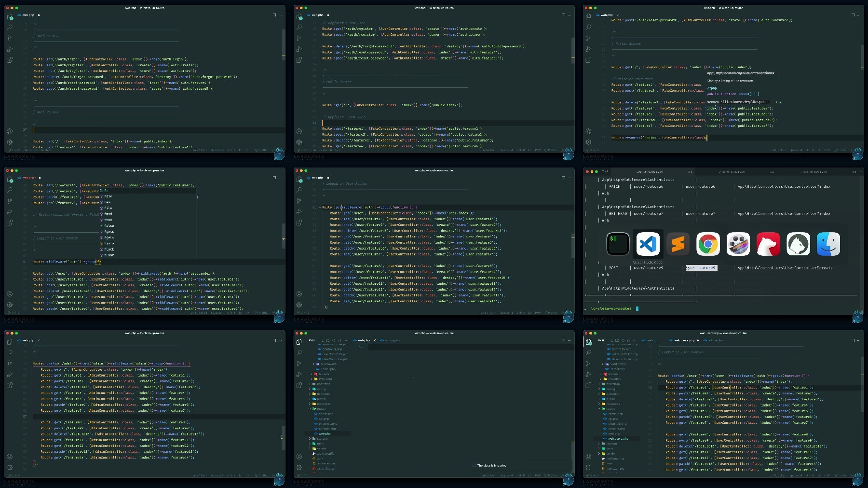Click New Folder icon in empty web.php window explorer
868x488 pixels.
coord(328,340)
